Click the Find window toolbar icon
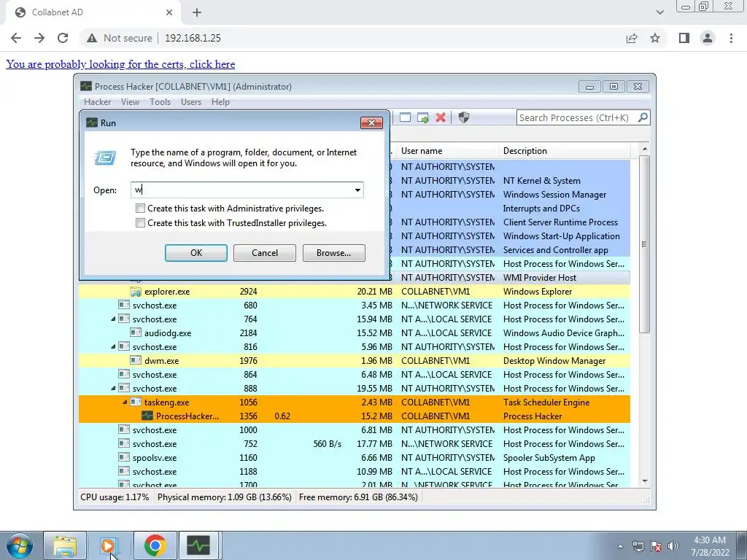The image size is (747, 560). point(405,117)
